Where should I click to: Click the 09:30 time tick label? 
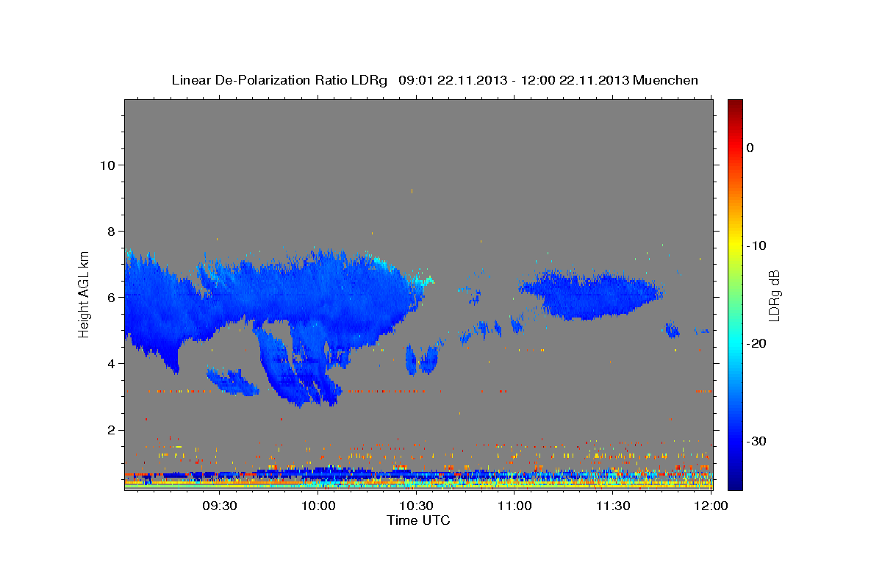pyautogui.click(x=220, y=506)
